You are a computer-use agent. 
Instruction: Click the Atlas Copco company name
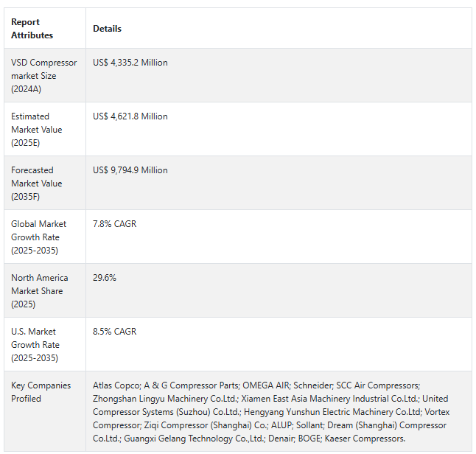(x=117, y=385)
